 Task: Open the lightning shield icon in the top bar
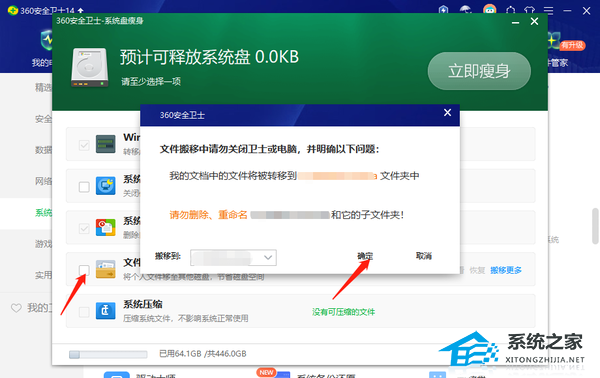click(443, 10)
